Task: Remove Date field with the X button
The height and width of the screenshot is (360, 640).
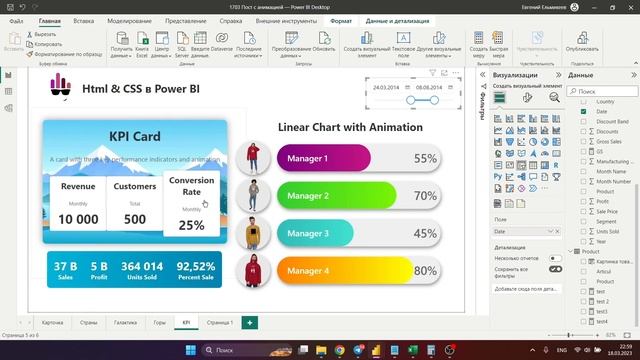Action: coord(558,231)
